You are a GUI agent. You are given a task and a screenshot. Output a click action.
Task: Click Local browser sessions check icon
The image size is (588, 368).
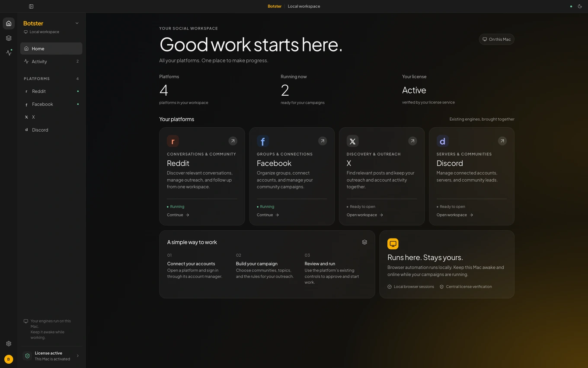(390, 287)
